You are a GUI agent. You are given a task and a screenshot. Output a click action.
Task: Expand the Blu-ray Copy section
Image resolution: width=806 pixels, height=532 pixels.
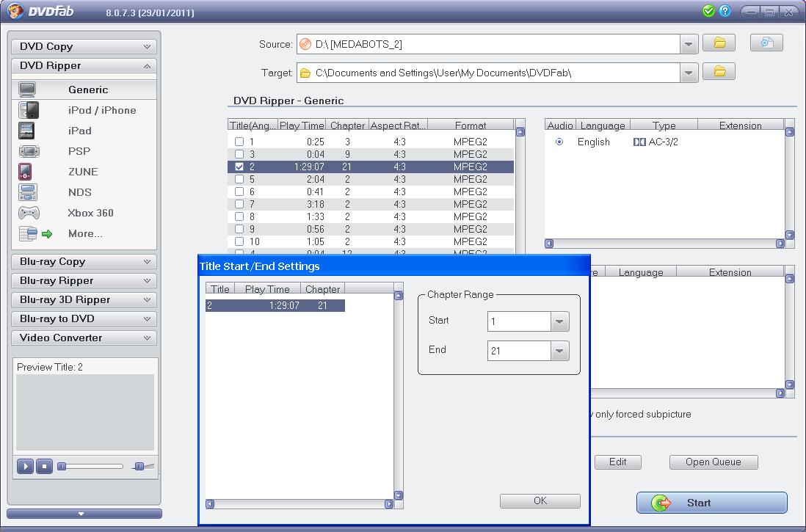[84, 261]
